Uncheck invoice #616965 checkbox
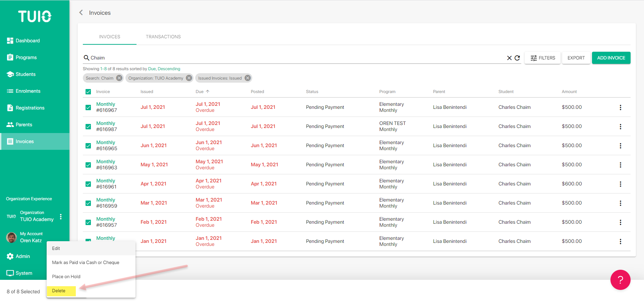 point(88,146)
